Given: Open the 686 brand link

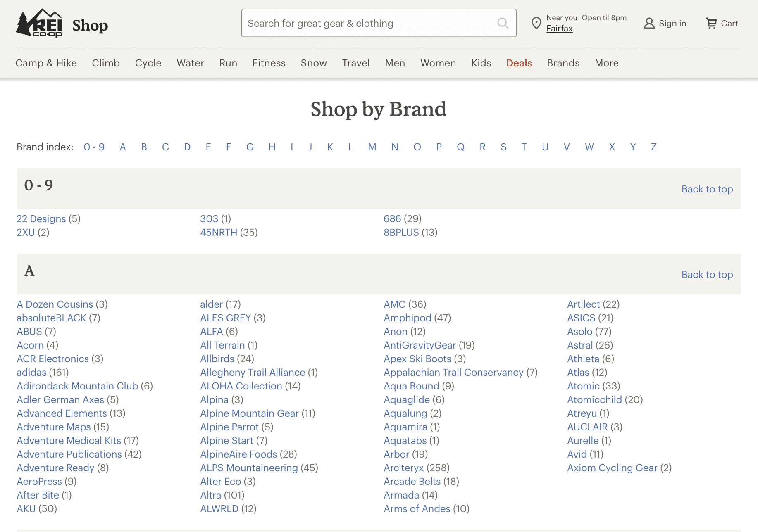Looking at the screenshot, I should coord(392,218).
